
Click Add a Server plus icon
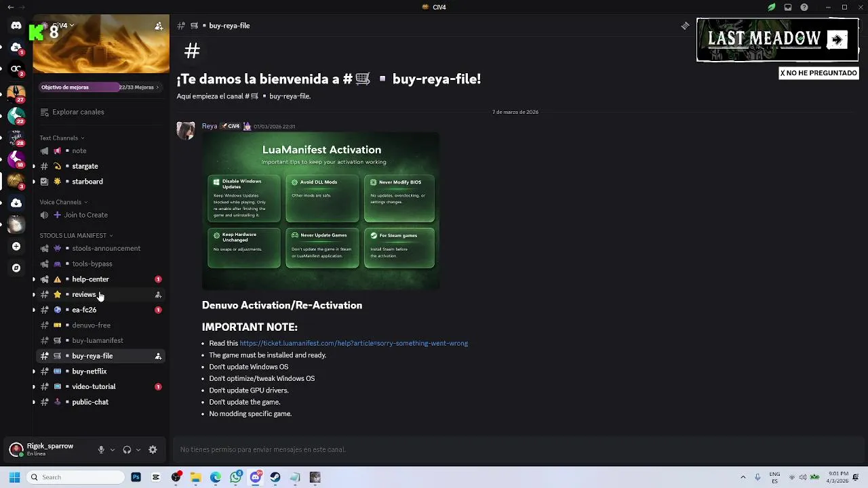(x=16, y=247)
